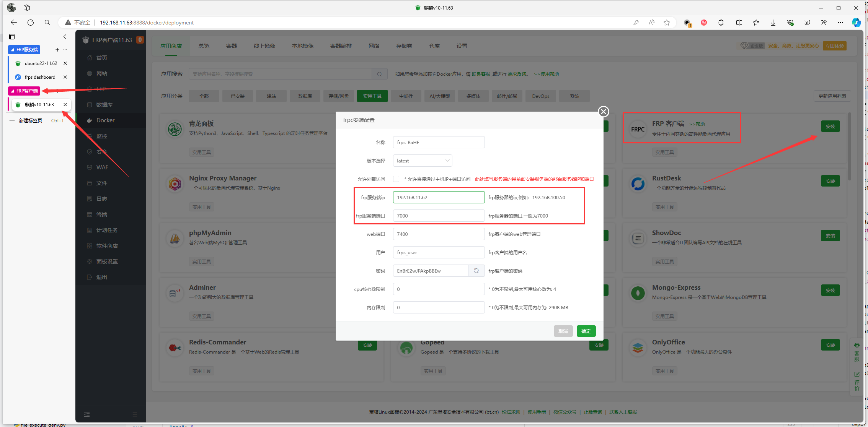Click the gray cancel button in dialog
Image resolution: width=868 pixels, height=427 pixels.
point(563,331)
